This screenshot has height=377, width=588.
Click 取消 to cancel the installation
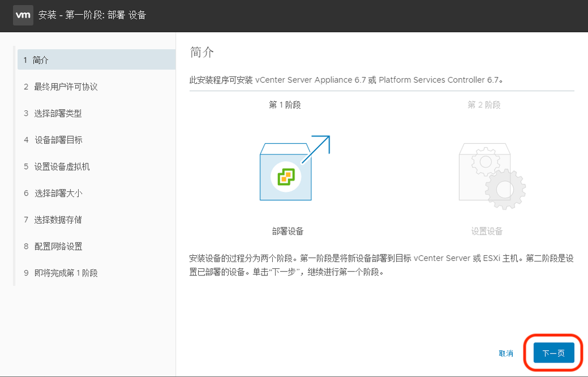click(x=505, y=354)
